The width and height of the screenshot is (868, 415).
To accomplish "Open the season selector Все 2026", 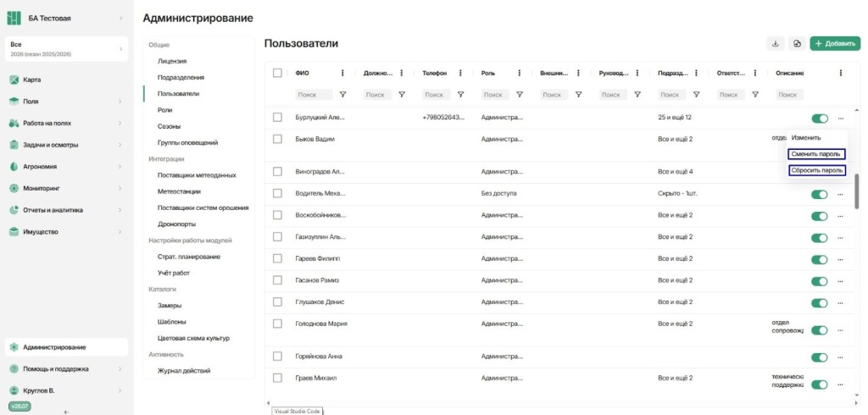I will (66, 48).
